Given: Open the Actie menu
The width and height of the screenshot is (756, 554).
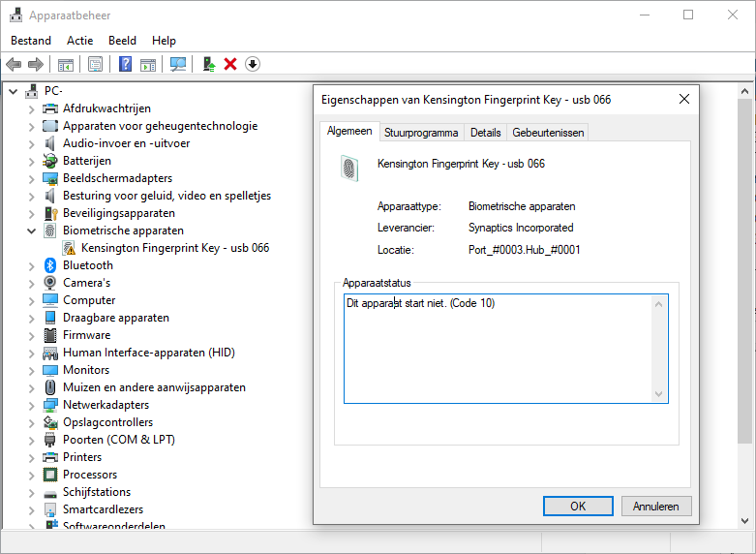Looking at the screenshot, I should click(80, 41).
